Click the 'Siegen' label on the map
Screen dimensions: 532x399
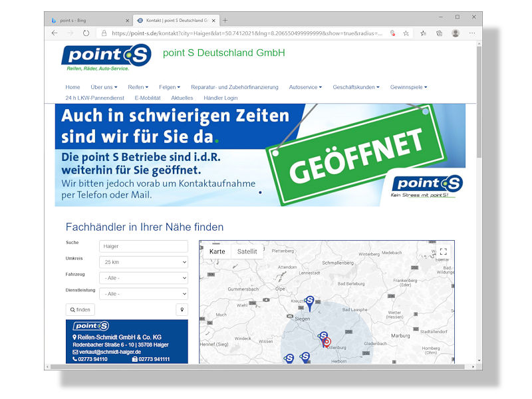[x=303, y=319]
